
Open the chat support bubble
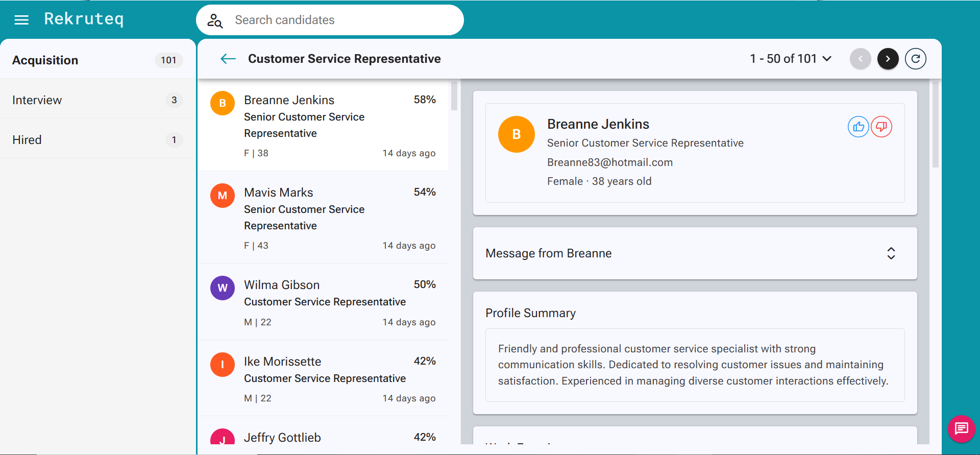pyautogui.click(x=962, y=429)
